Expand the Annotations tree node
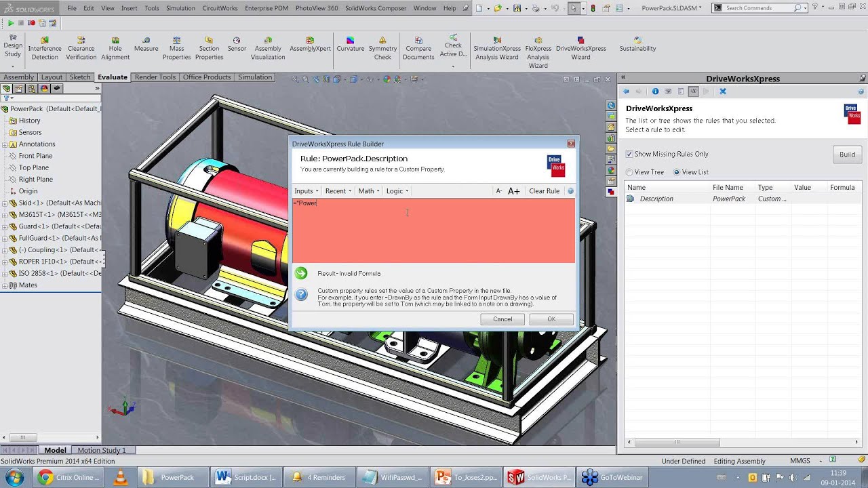 (5, 144)
